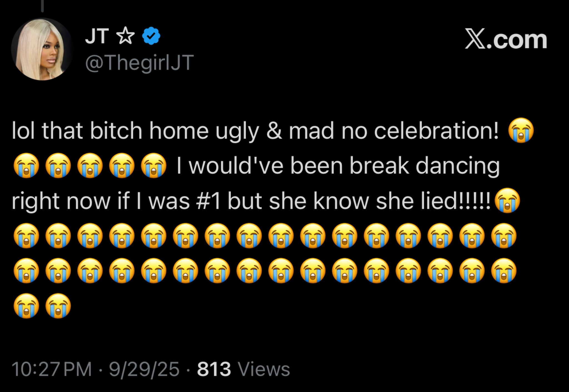Click the thread connector line above the avatar
Screen dimensions: 569x392
tap(43, 6)
